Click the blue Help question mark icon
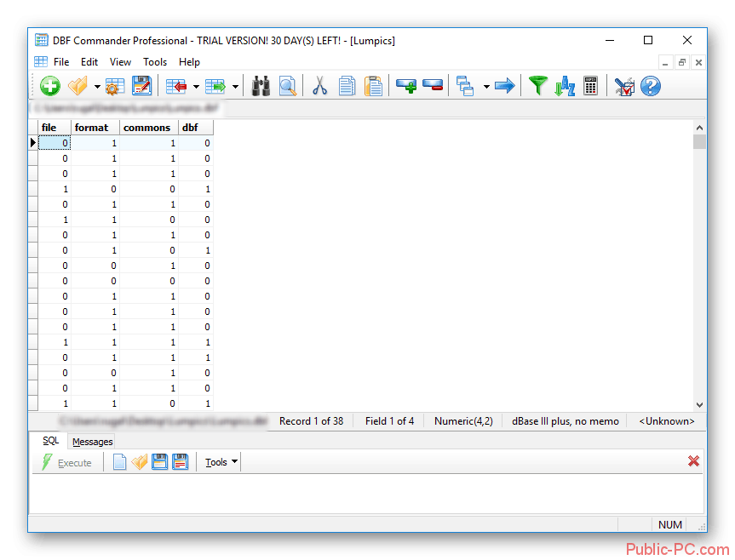The height and width of the screenshot is (560, 735). 651,86
